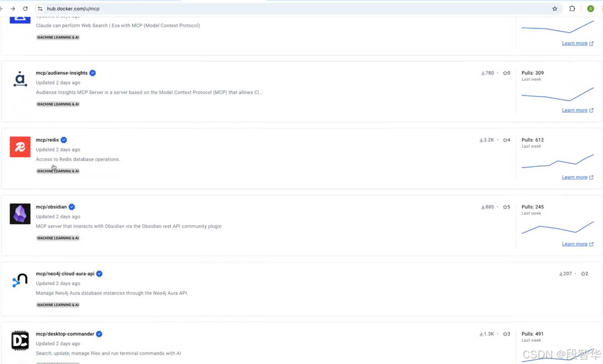Click the redis pulls trend chart
603x364 pixels.
557,161
